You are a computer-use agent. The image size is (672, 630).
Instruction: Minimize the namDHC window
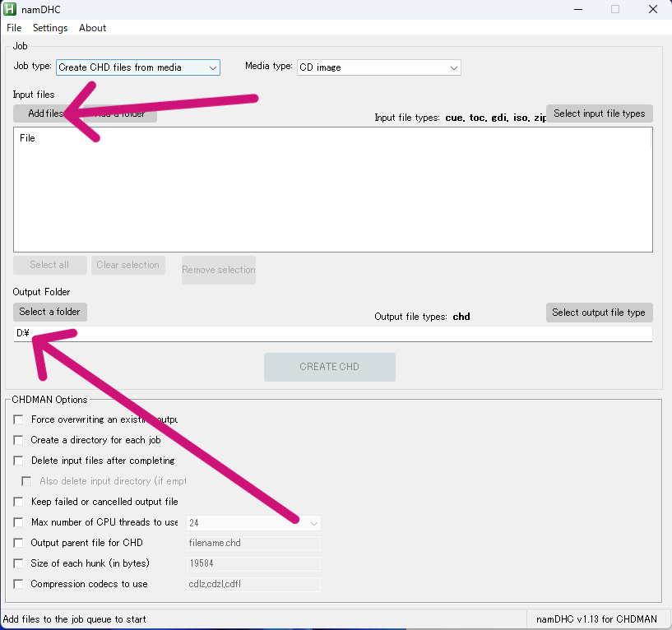click(x=578, y=9)
